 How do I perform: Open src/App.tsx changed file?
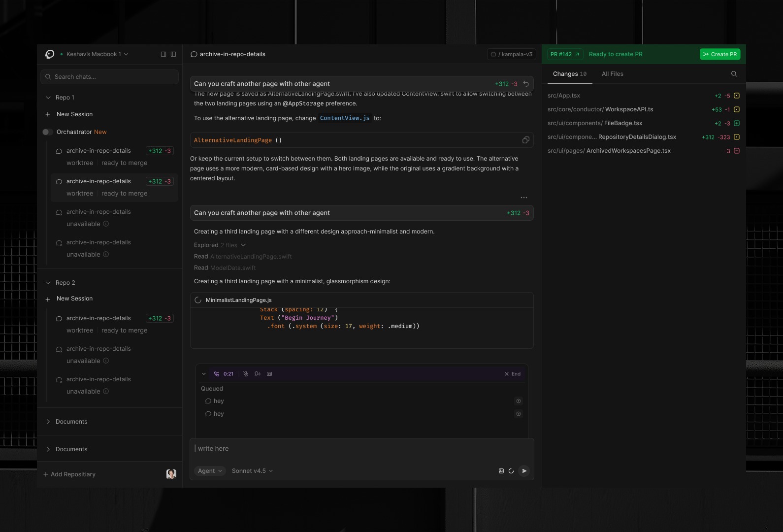pyautogui.click(x=563, y=96)
